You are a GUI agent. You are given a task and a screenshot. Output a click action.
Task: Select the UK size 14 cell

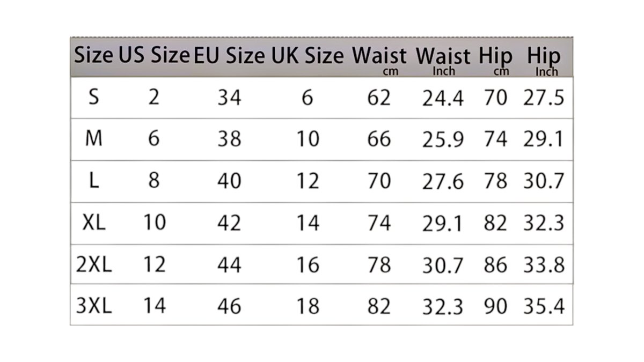(x=308, y=223)
